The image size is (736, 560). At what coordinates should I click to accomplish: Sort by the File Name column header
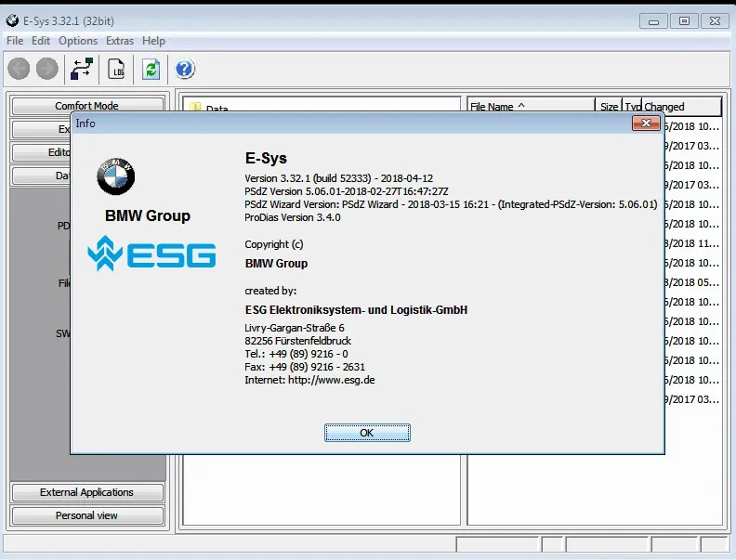531,107
